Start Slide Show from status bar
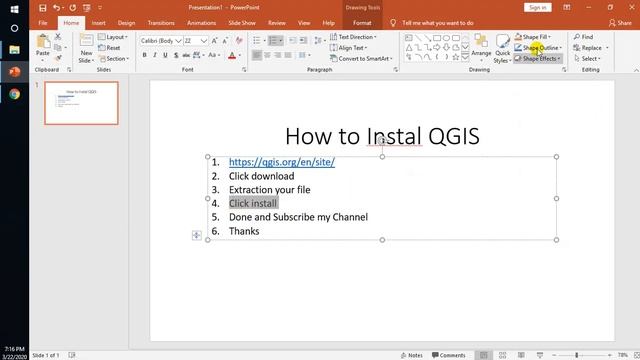640x360 pixels. pyautogui.click(x=540, y=356)
